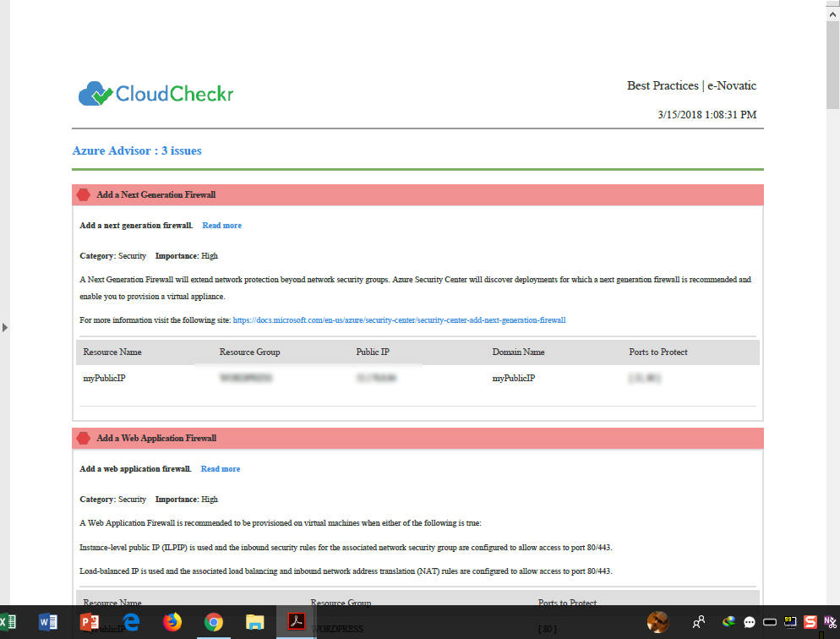Click the scrollbar up arrow

(832, 14)
